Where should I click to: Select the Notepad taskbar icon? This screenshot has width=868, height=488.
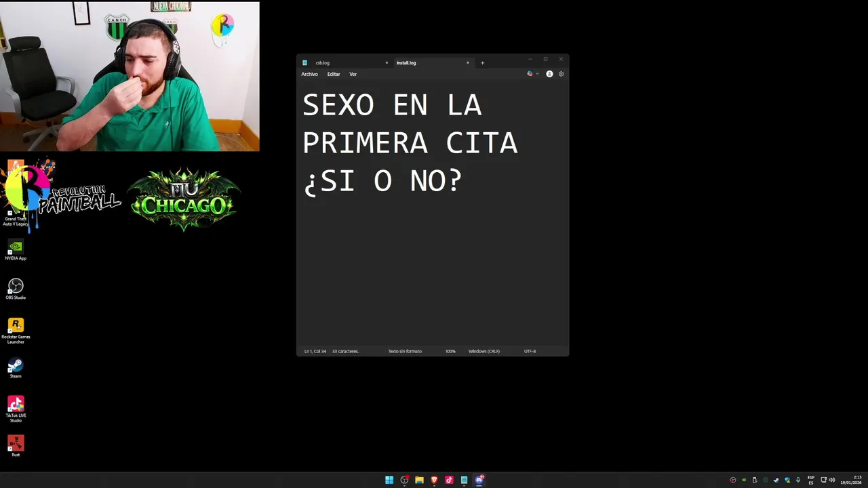464,480
